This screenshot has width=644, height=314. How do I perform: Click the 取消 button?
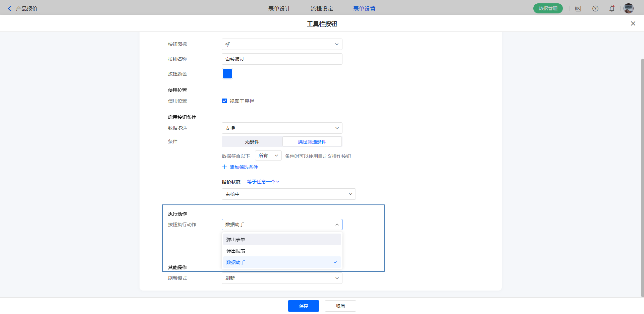coord(340,306)
